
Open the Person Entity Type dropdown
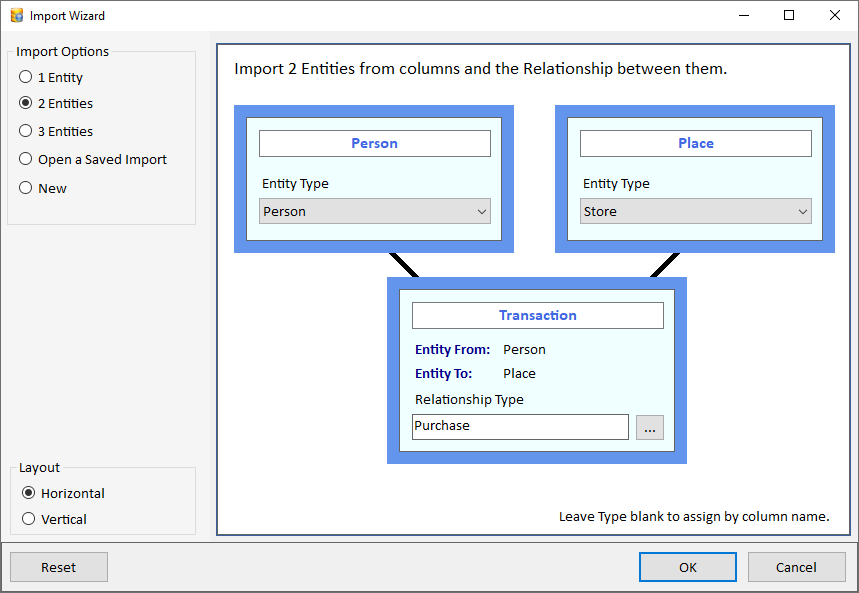point(374,211)
